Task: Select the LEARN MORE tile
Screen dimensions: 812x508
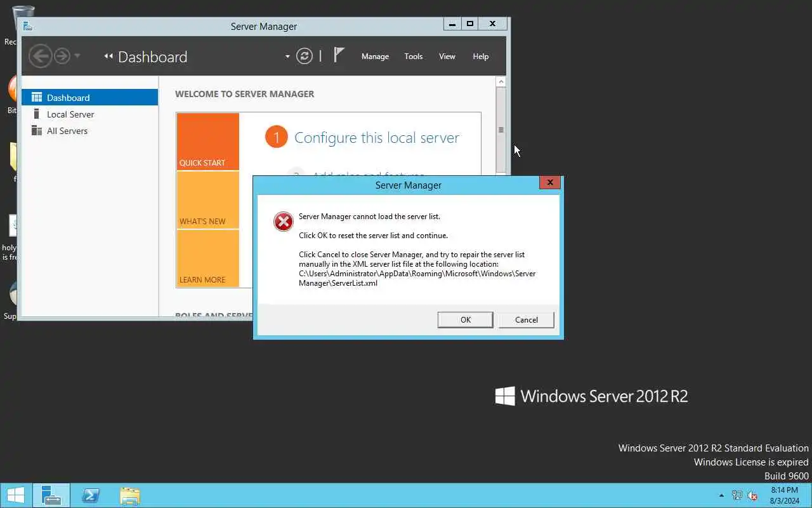Action: point(208,258)
